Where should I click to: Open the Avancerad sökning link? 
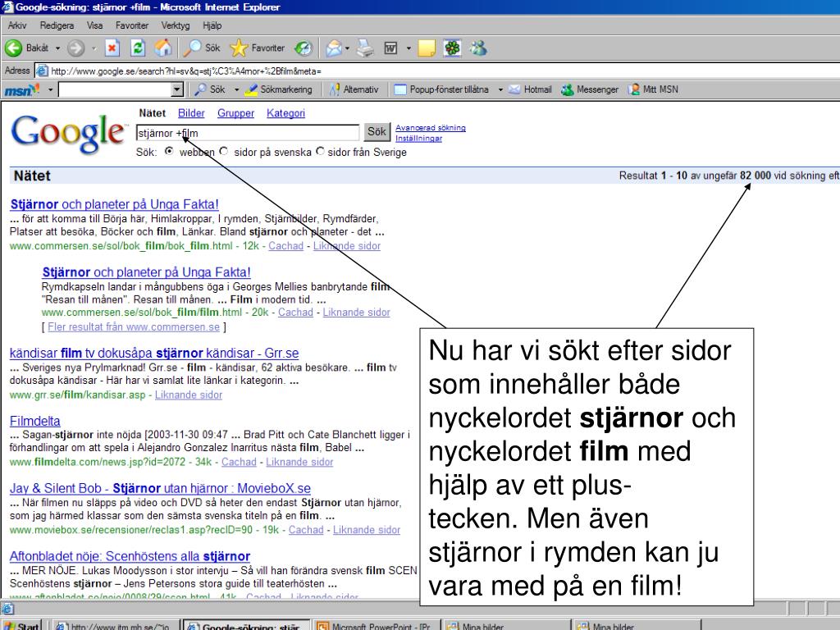[431, 127]
